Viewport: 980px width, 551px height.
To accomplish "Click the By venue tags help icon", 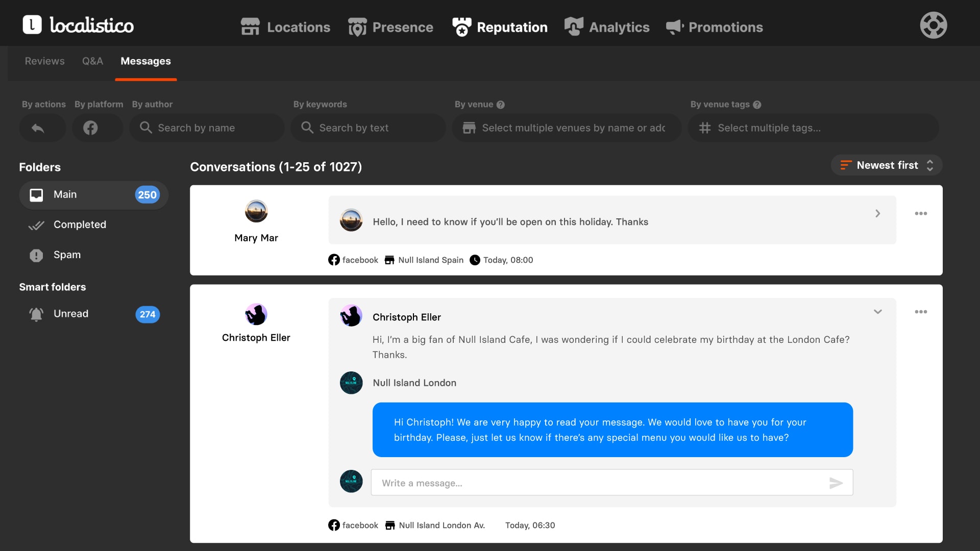I will pyautogui.click(x=757, y=105).
